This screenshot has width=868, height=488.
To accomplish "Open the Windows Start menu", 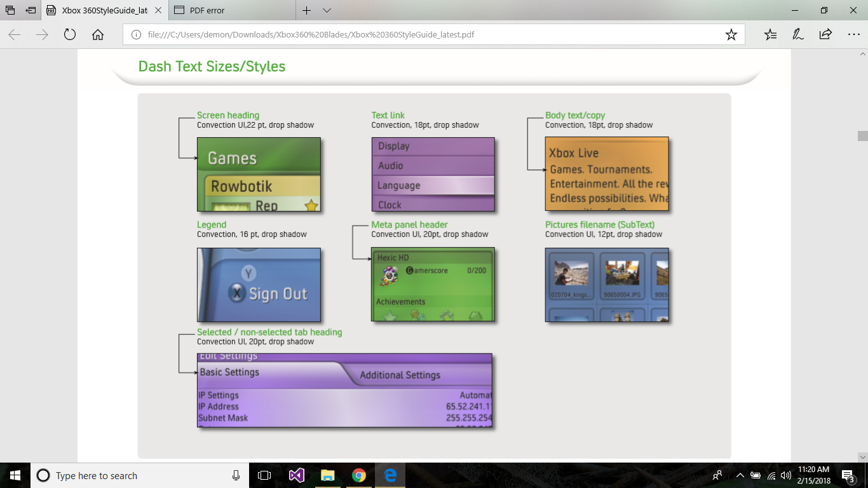I will 15,475.
